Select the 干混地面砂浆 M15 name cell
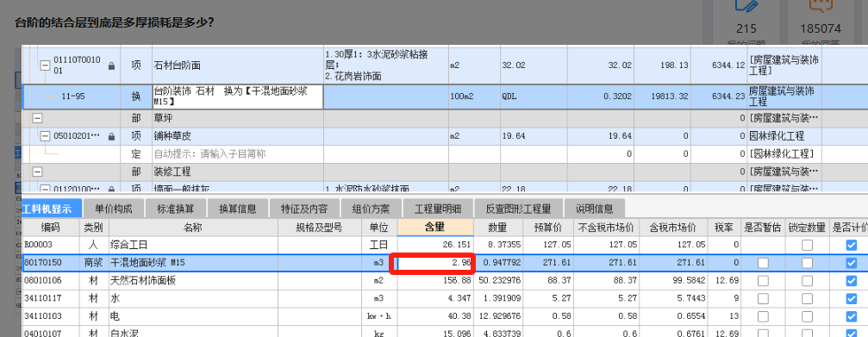This screenshot has height=337, width=868. pos(193,263)
